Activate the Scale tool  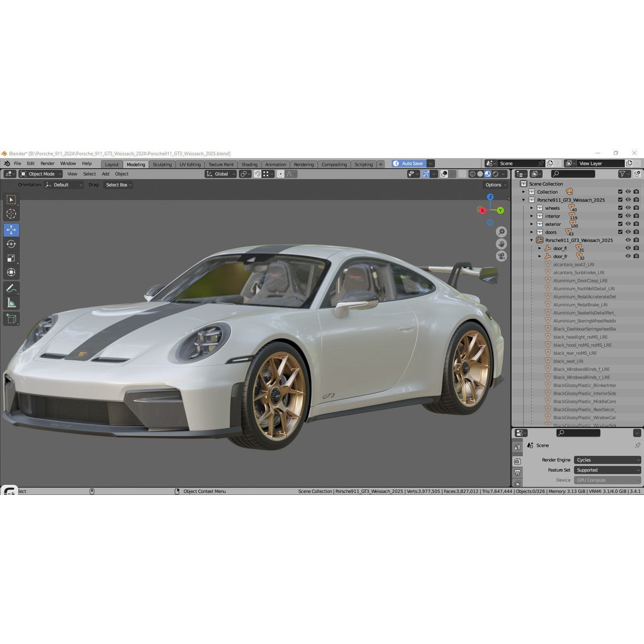click(11, 258)
